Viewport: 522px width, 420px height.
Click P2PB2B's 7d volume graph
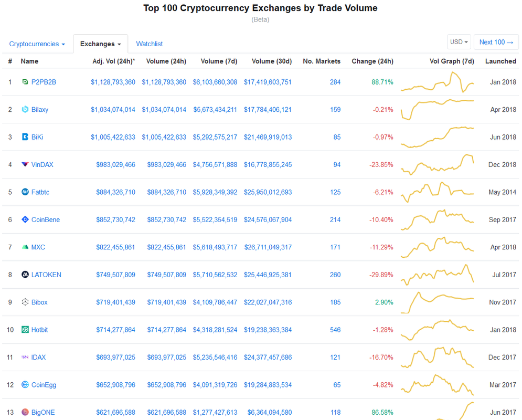pos(437,82)
